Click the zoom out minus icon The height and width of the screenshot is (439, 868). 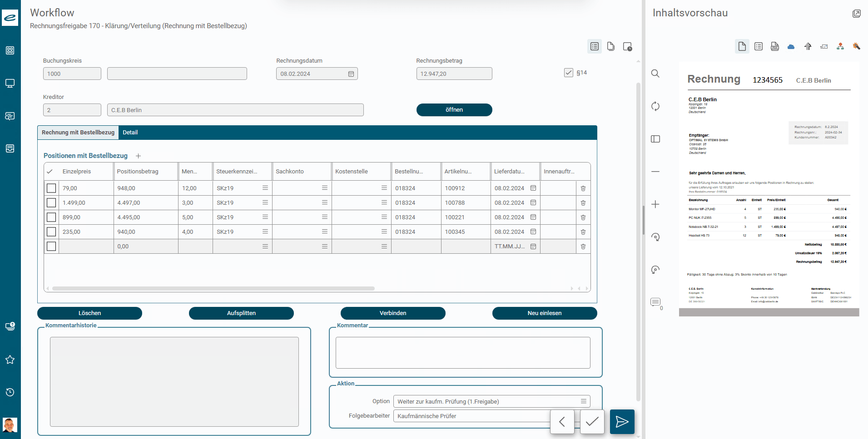[655, 172]
